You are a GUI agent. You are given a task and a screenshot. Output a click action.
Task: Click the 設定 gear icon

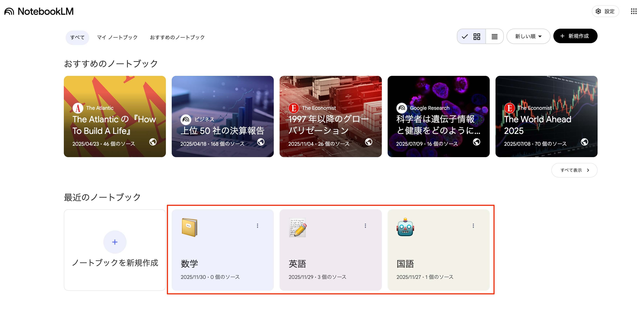[598, 11]
